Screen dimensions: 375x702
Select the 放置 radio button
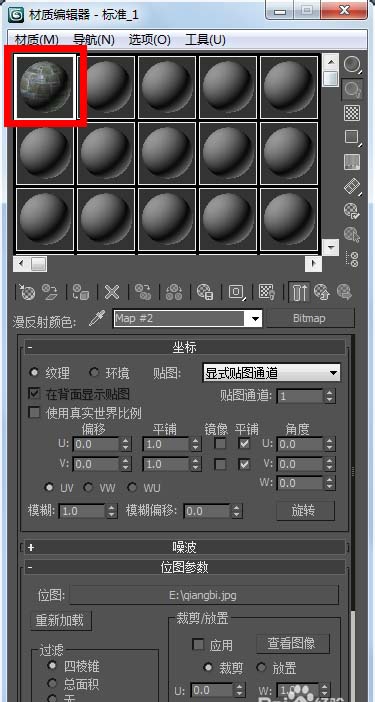pyautogui.click(x=261, y=668)
